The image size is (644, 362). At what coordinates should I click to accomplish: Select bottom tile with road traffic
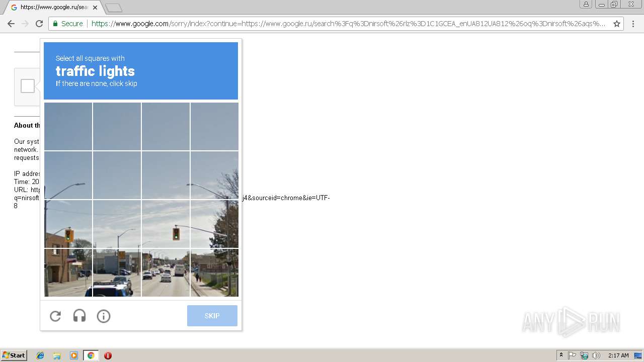(x=166, y=273)
